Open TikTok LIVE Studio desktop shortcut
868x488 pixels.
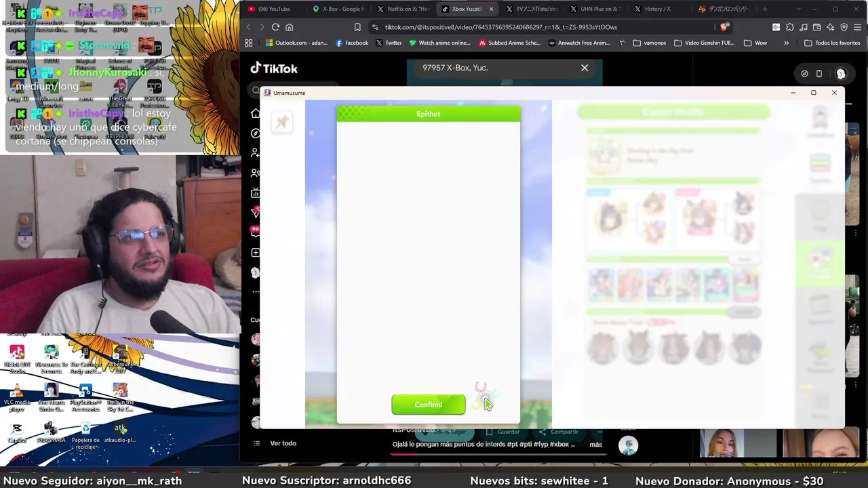[17, 359]
